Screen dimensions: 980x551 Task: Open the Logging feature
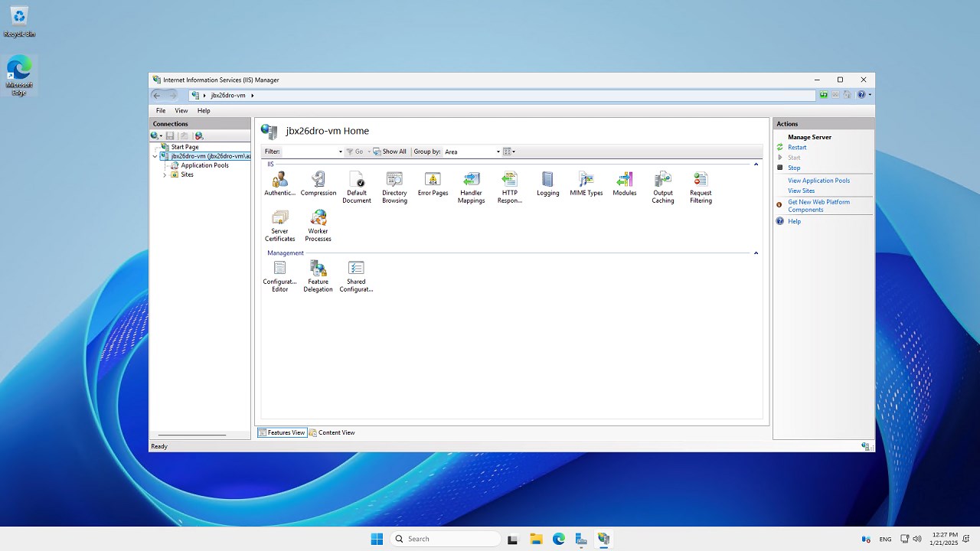click(x=547, y=180)
